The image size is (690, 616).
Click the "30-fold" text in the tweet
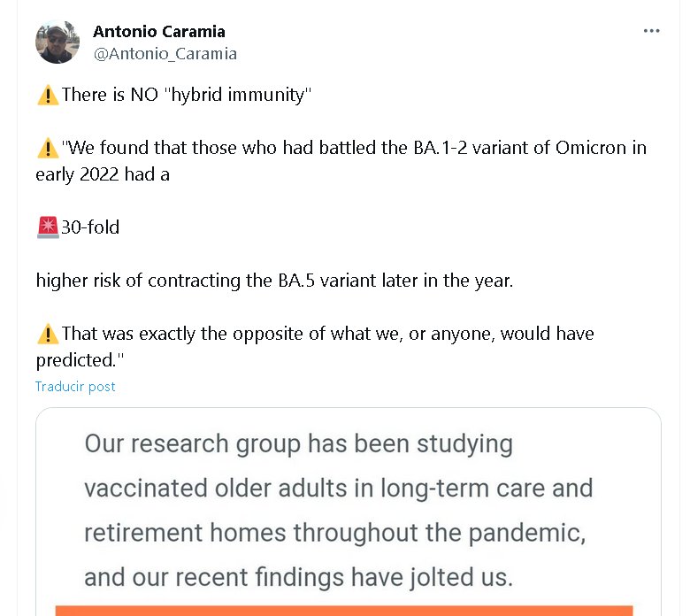[90, 227]
